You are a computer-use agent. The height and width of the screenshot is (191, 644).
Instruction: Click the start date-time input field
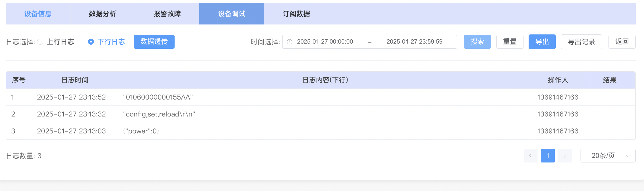coord(325,42)
